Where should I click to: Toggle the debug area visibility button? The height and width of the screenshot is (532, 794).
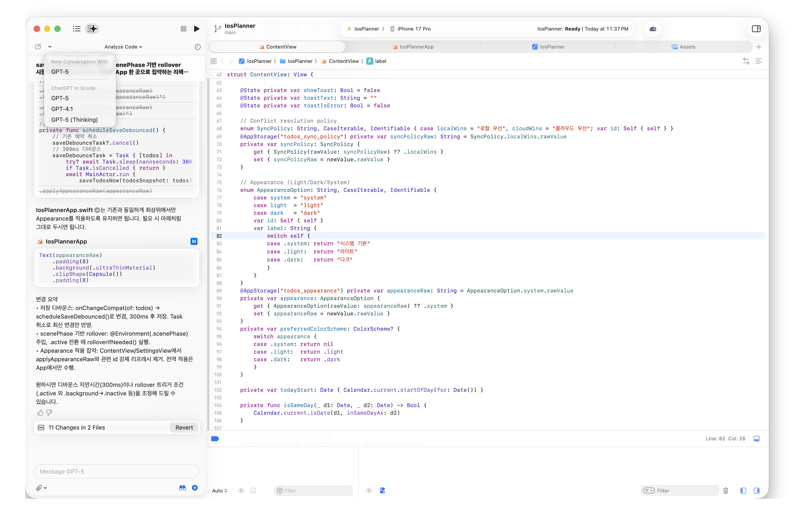(756, 439)
